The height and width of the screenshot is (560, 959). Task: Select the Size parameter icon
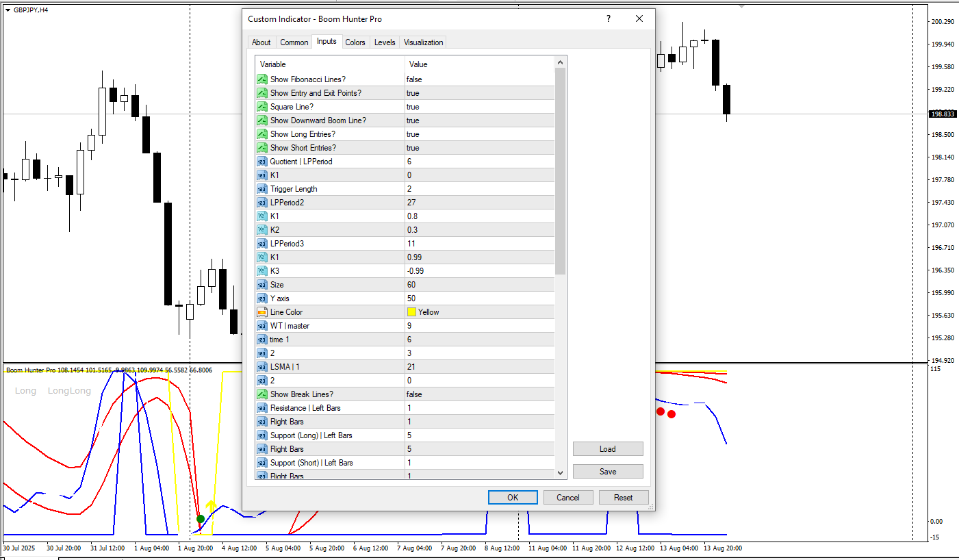[x=261, y=285]
